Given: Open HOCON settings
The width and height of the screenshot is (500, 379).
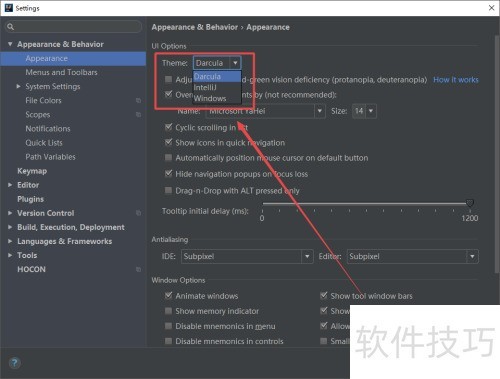Looking at the screenshot, I should [31, 269].
